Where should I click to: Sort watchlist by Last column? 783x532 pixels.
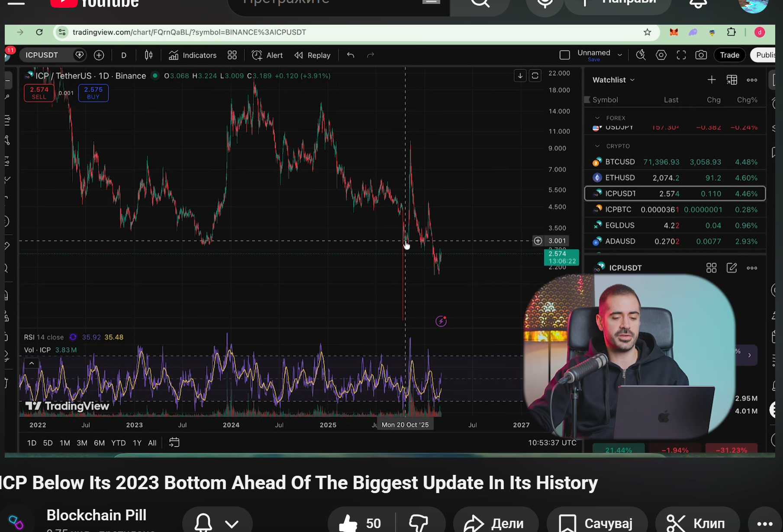click(x=671, y=100)
